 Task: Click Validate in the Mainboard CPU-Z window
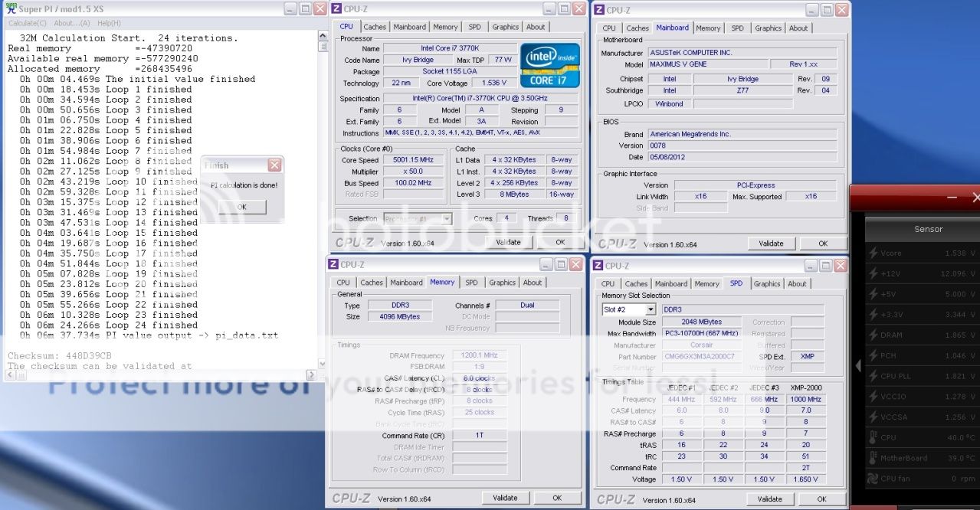pos(771,244)
